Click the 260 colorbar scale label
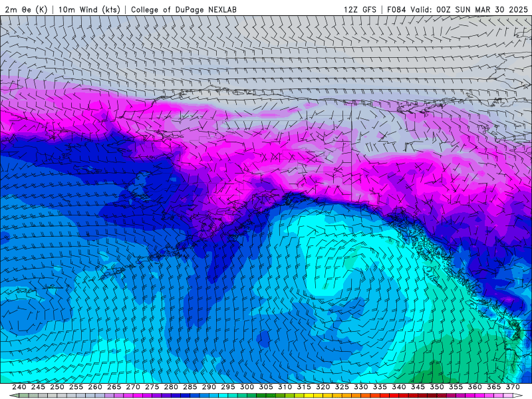This screenshot has height=399, width=532. (x=95, y=387)
